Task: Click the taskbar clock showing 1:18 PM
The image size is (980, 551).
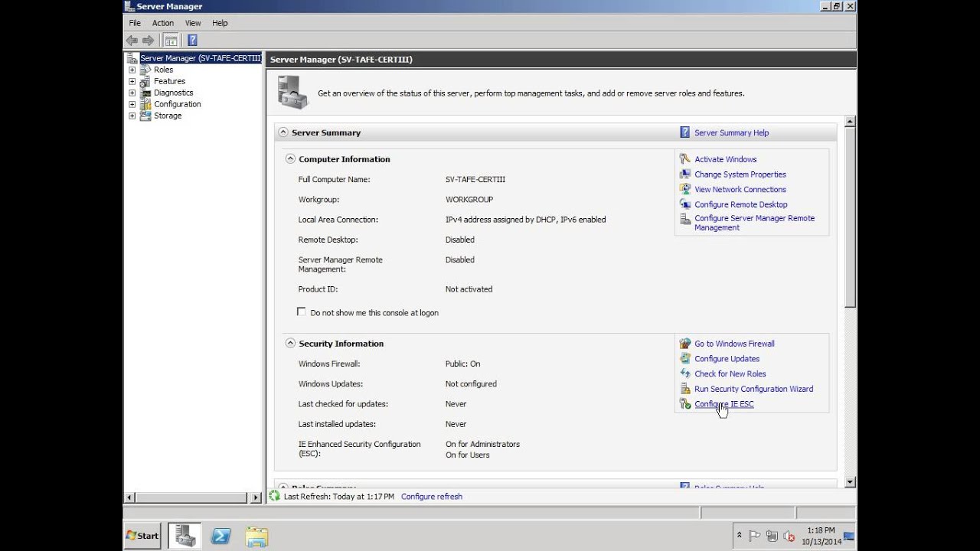Action: click(821, 536)
